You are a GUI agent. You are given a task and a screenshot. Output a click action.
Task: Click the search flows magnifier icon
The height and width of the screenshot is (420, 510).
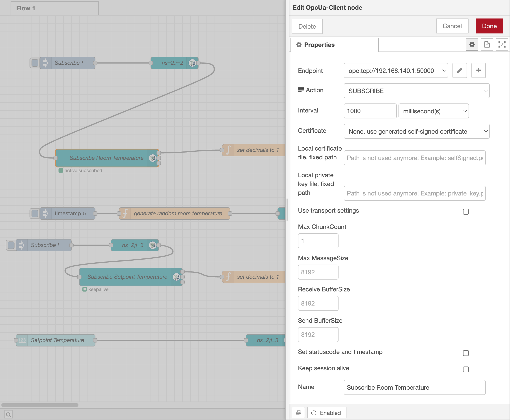(8, 415)
